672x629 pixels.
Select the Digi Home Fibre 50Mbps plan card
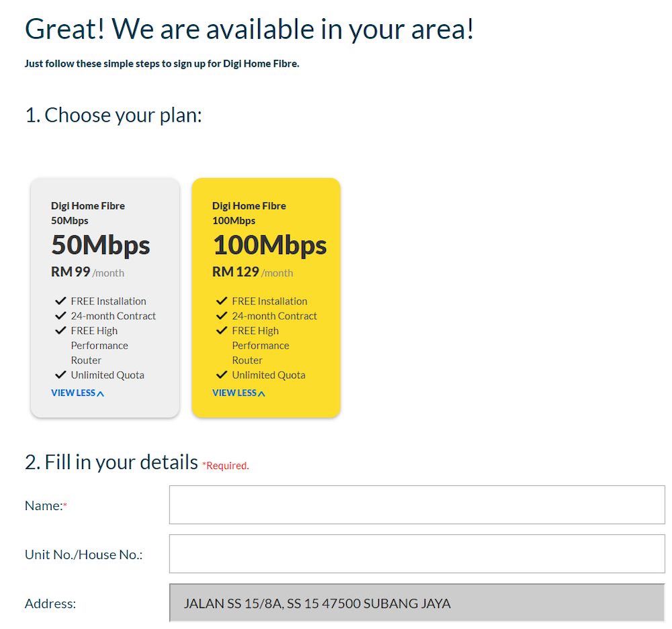105,298
